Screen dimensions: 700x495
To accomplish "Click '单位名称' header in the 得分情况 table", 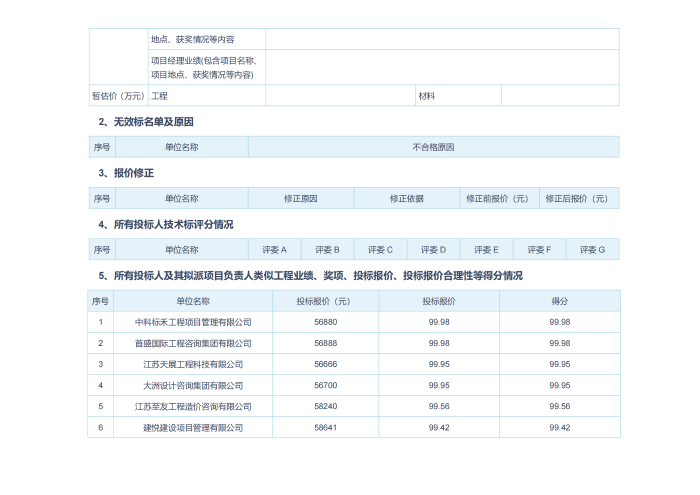I will pos(193,301).
